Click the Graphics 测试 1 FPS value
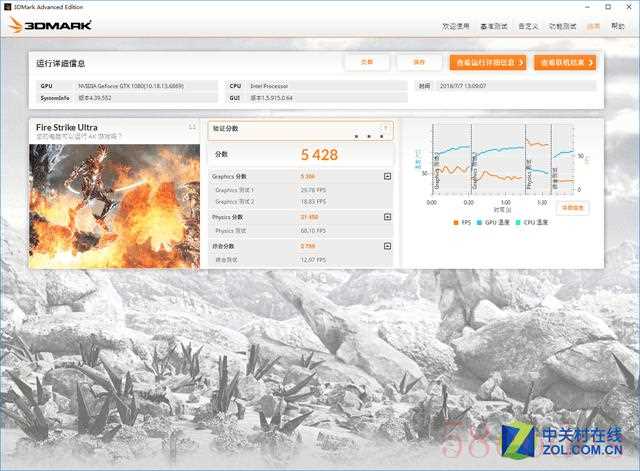This screenshot has width=640, height=471. [313, 190]
